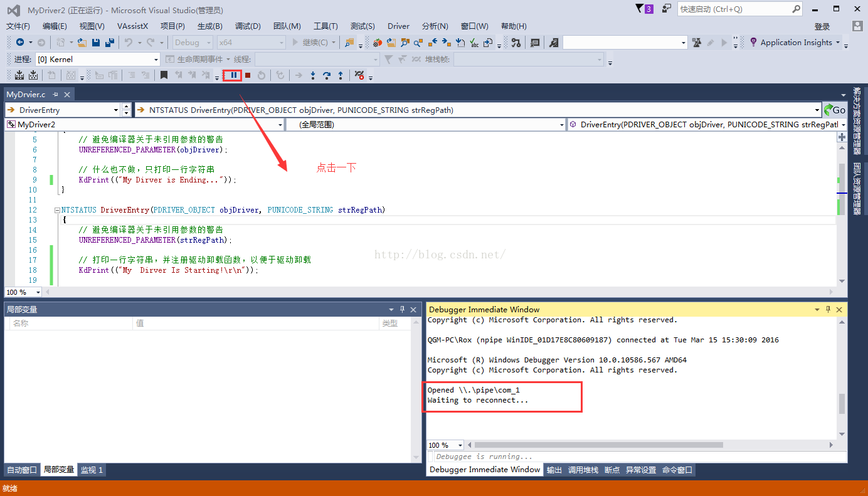Click the Step Into arrow icon
Screen dimensions: 868x496
(x=313, y=75)
